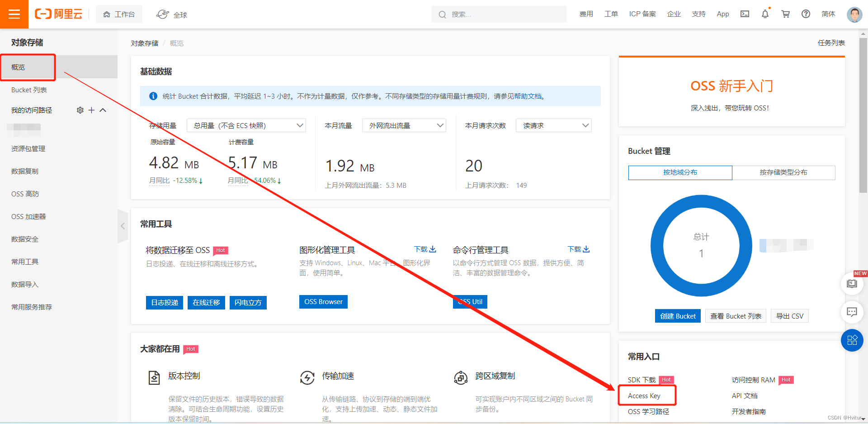Open App menu item
This screenshot has height=424, width=868.
(723, 14)
